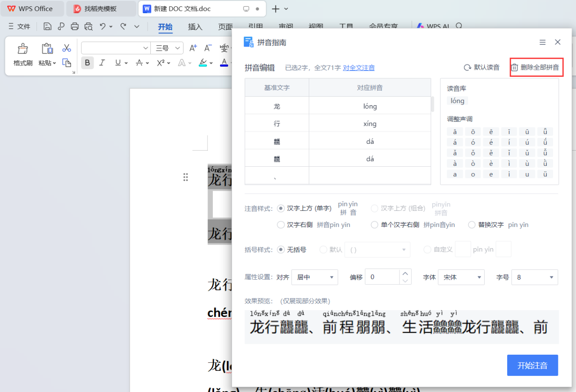Screen dimensions: 576x392
Task: Click the Pinyin guide ribbon icon
Action: [x=225, y=48]
